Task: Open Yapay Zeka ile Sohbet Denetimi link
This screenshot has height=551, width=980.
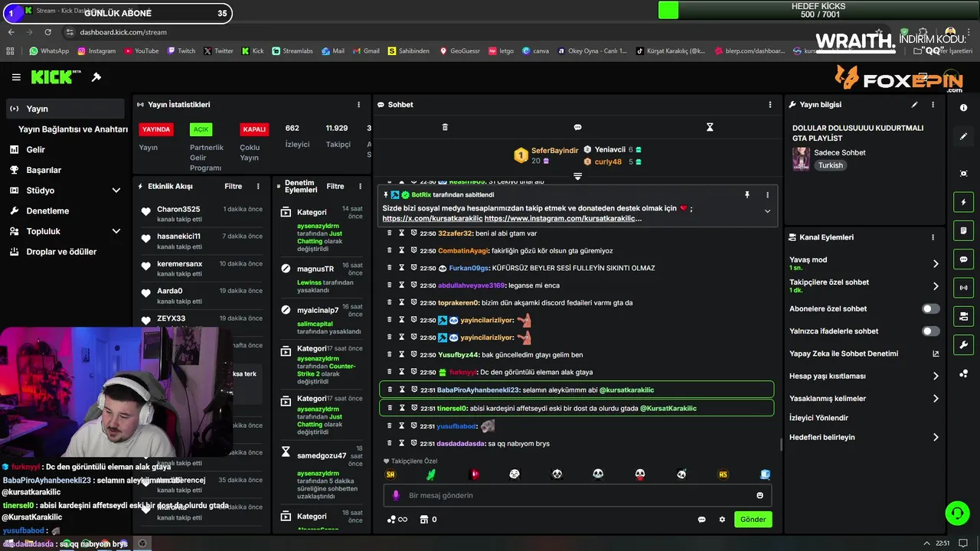Action: [864, 354]
